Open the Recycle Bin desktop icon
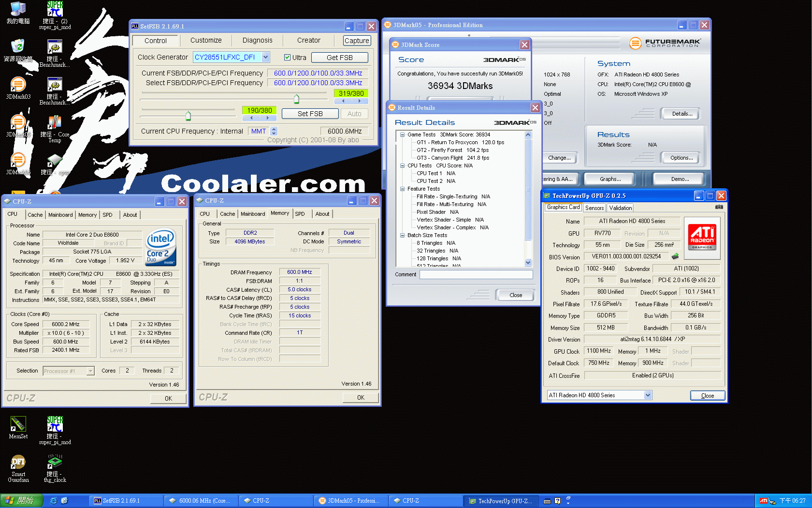The image size is (812, 508). pos(18,50)
